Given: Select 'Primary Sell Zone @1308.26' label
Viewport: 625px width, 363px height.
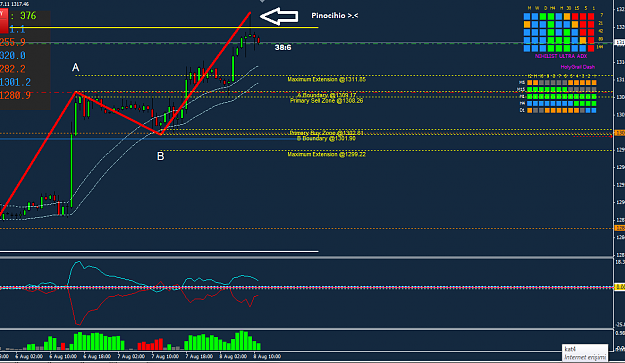Looking at the screenshot, I should [x=326, y=101].
